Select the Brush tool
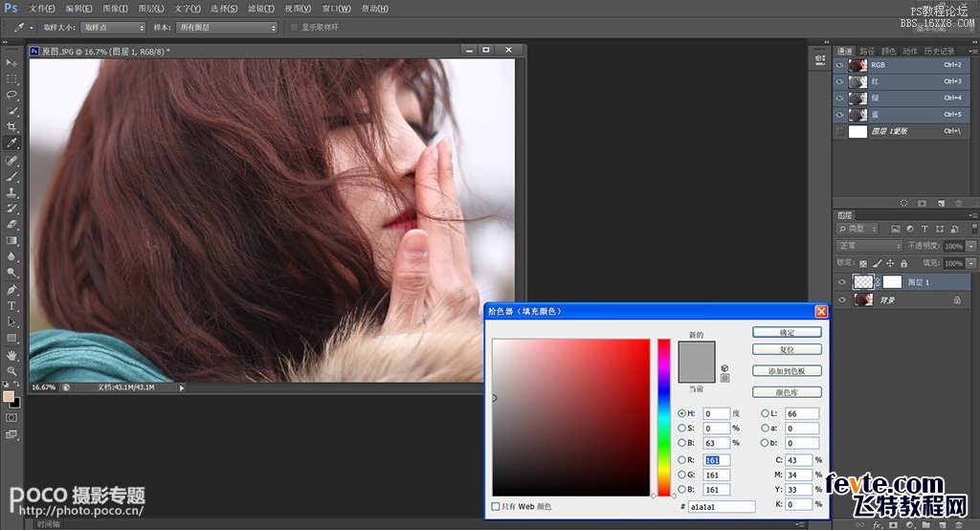Screen dimensions: 980x530 tap(11, 177)
